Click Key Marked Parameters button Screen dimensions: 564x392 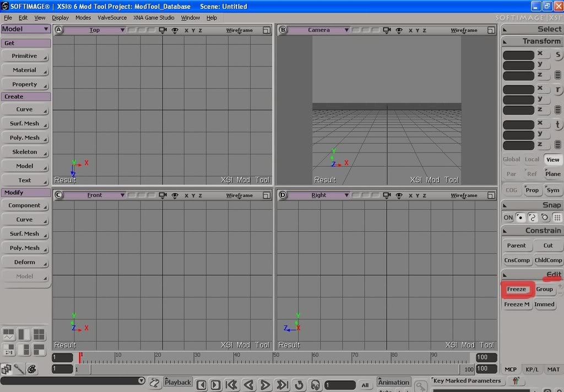click(x=467, y=380)
